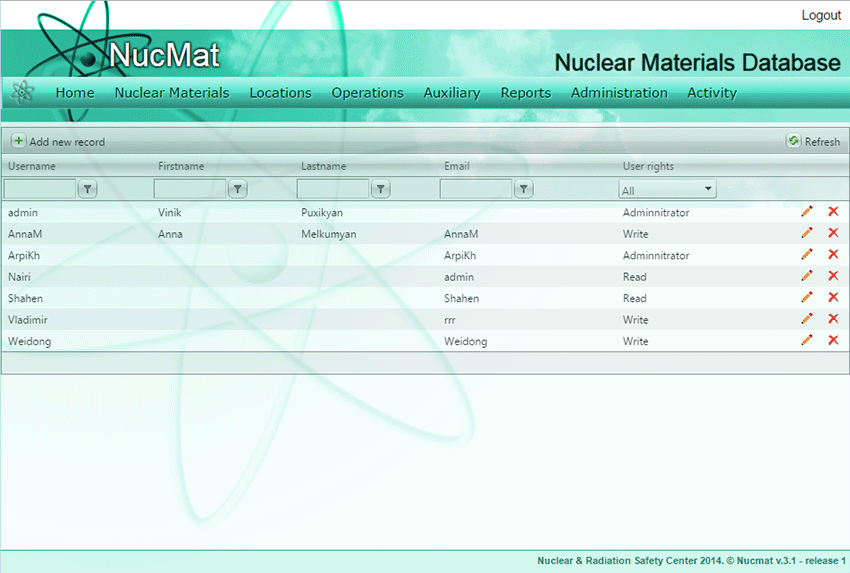
Task: Click the pencil icon for Shahen
Action: pyautogui.click(x=807, y=298)
